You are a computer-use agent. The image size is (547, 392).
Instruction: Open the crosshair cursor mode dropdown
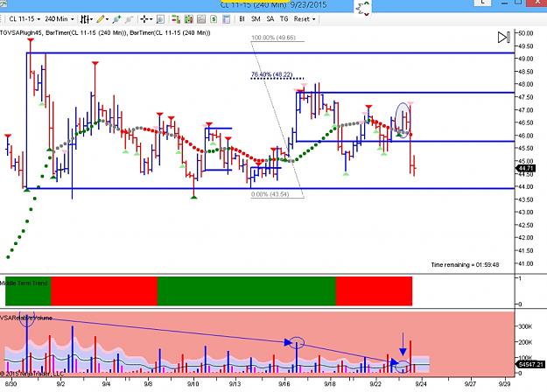pyautogui.click(x=146, y=19)
